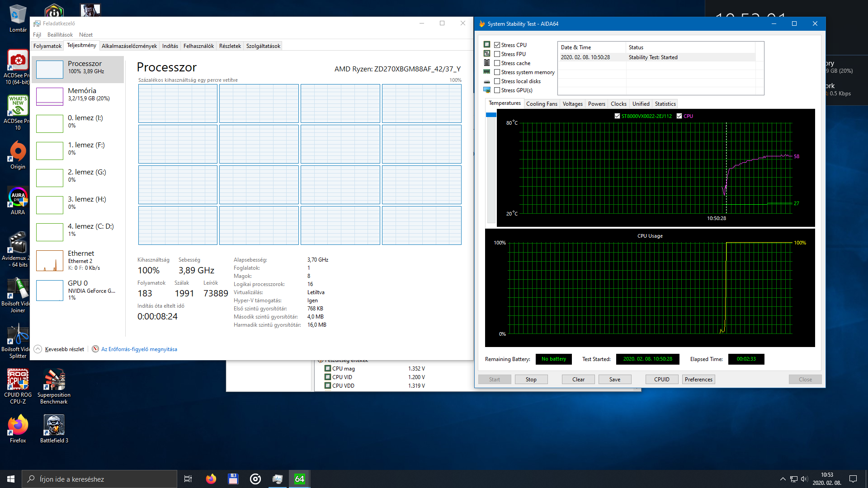The width and height of the screenshot is (868, 488).
Task: Open the Cooling Fans tab in AIDA64
Action: 542,104
